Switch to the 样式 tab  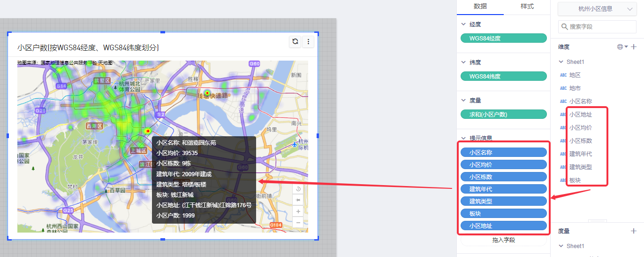tap(527, 7)
